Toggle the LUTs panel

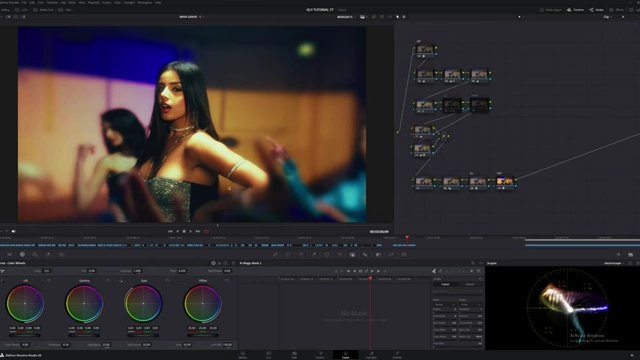(x=21, y=10)
